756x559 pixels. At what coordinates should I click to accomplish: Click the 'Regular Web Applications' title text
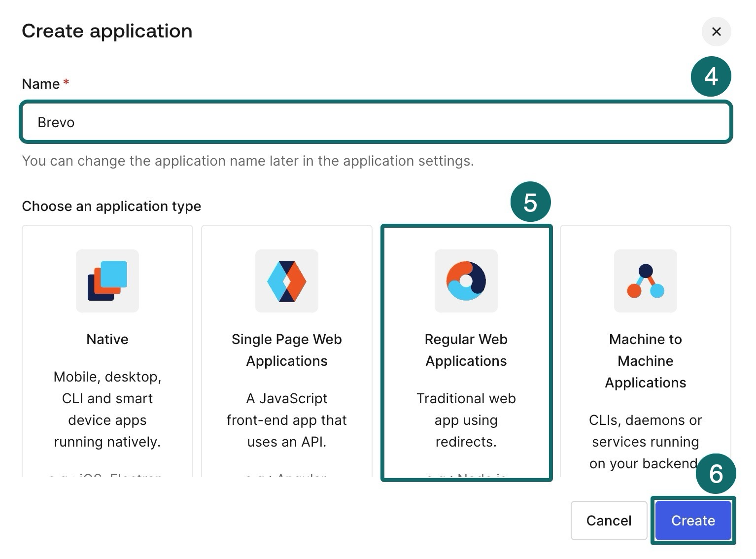tap(466, 350)
